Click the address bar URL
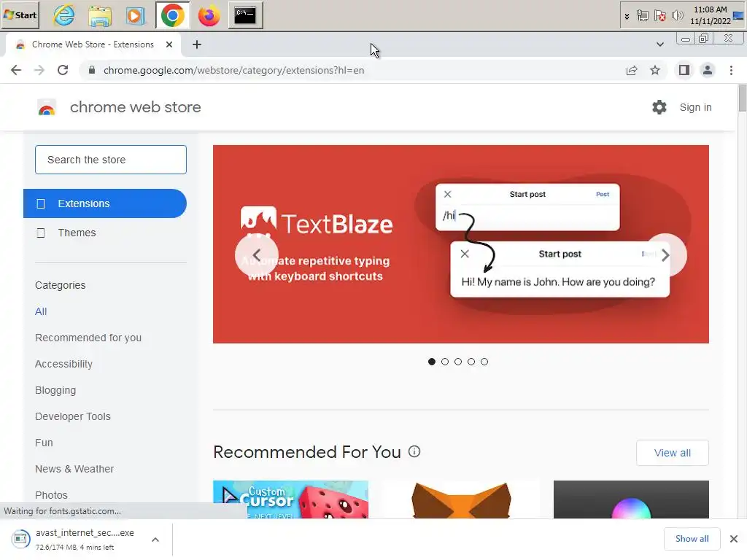The width and height of the screenshot is (747, 560). point(234,71)
